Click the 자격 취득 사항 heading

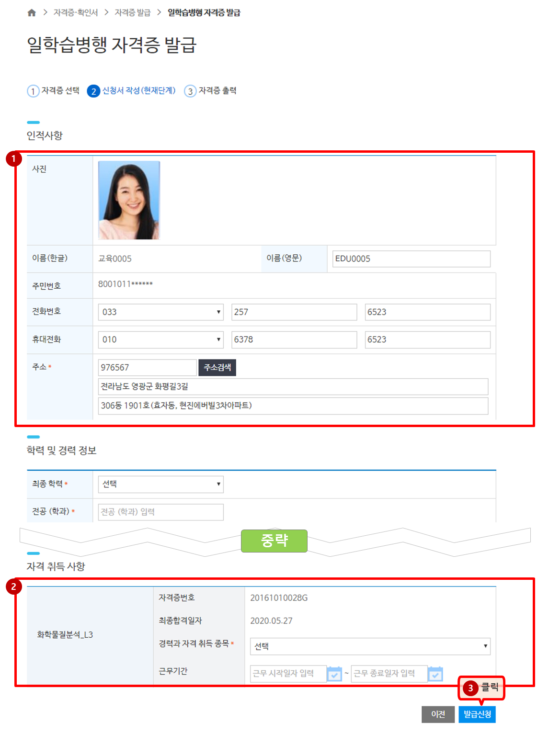(56, 566)
